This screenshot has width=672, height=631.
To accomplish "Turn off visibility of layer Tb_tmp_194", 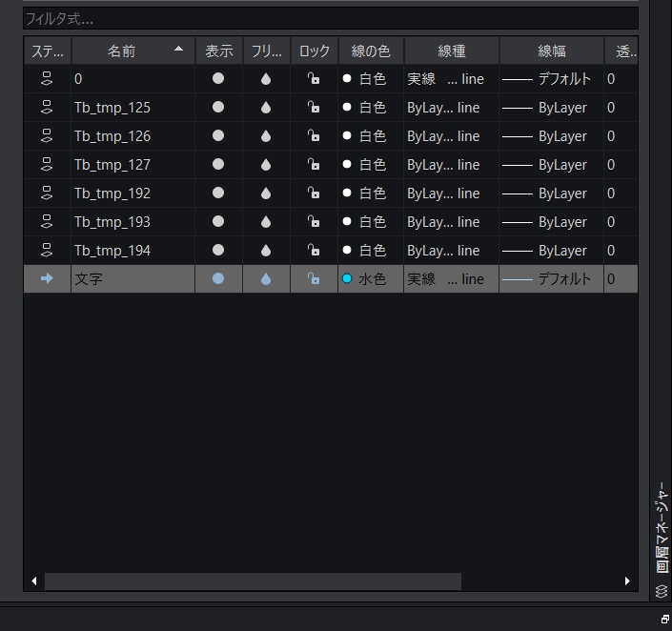I will (x=218, y=250).
